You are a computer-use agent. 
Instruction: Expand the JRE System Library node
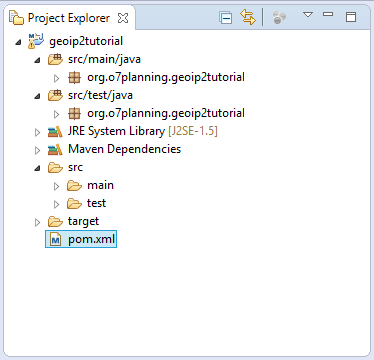pyautogui.click(x=37, y=132)
